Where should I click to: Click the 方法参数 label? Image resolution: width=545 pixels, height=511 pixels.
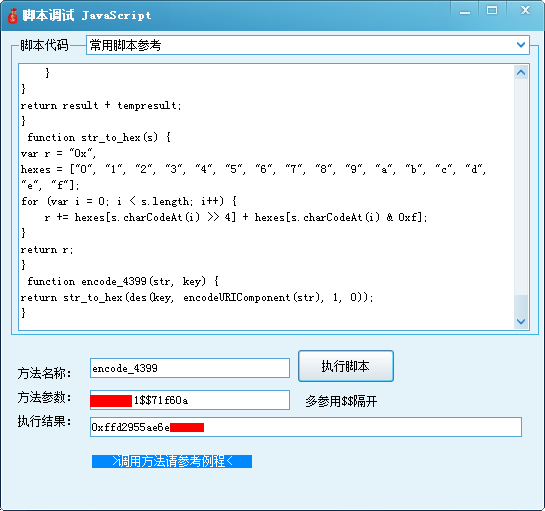tap(44, 397)
